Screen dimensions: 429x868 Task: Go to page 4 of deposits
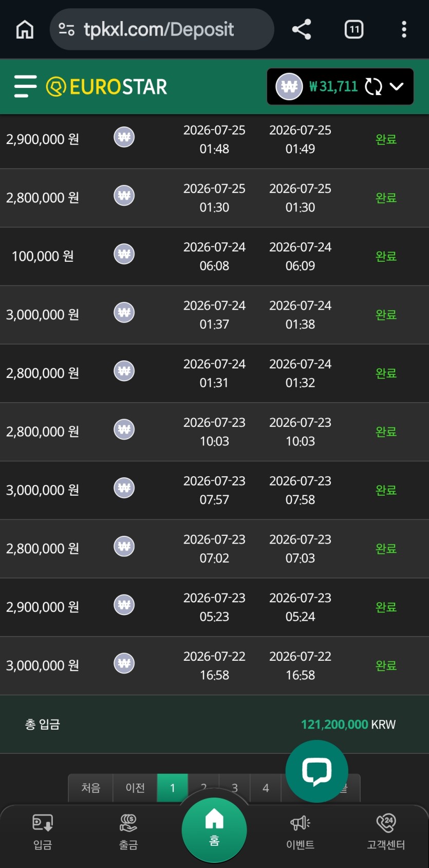(266, 788)
